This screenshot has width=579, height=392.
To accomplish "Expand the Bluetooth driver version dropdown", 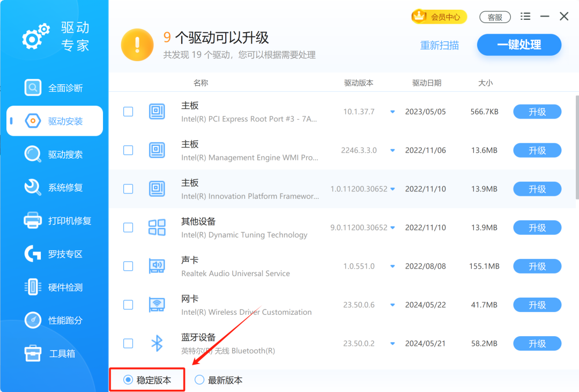I will [x=392, y=343].
